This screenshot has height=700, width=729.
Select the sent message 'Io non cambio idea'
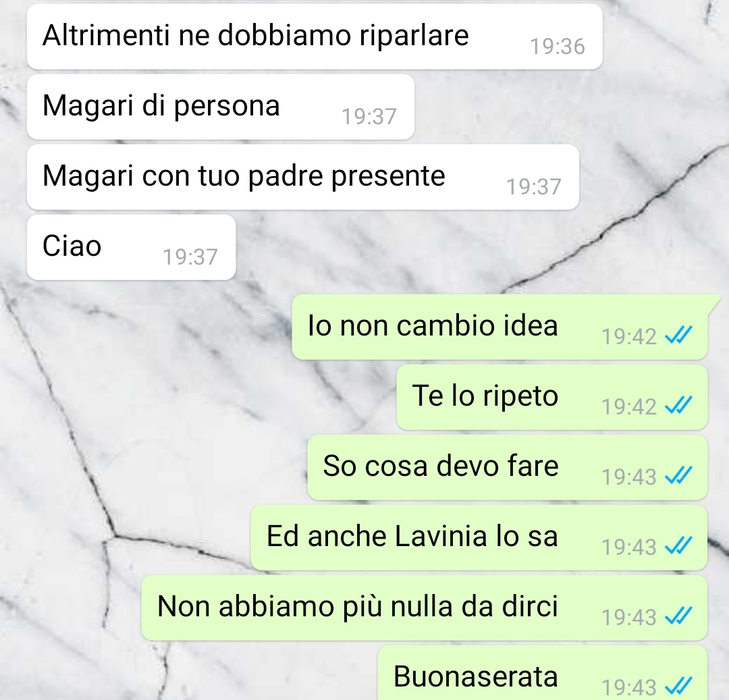point(500,327)
